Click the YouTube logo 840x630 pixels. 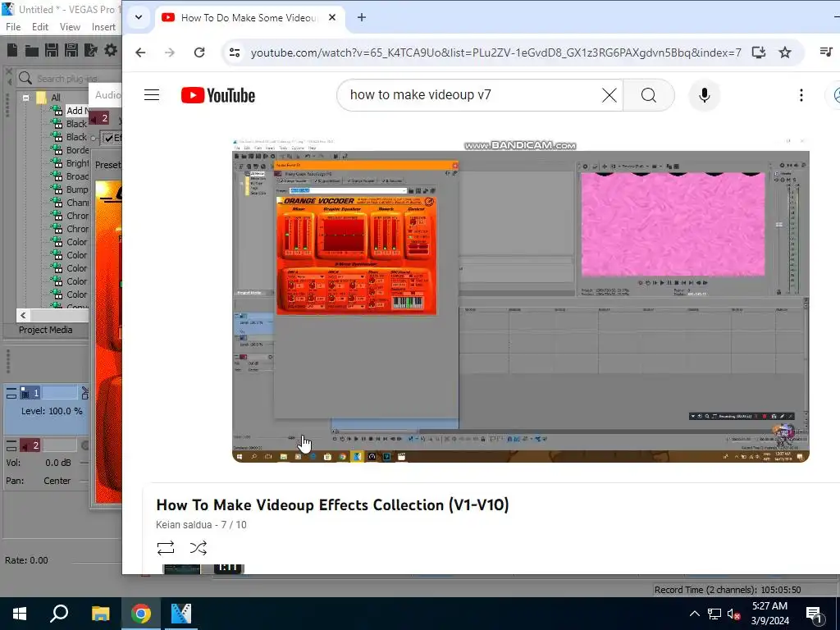(x=218, y=95)
